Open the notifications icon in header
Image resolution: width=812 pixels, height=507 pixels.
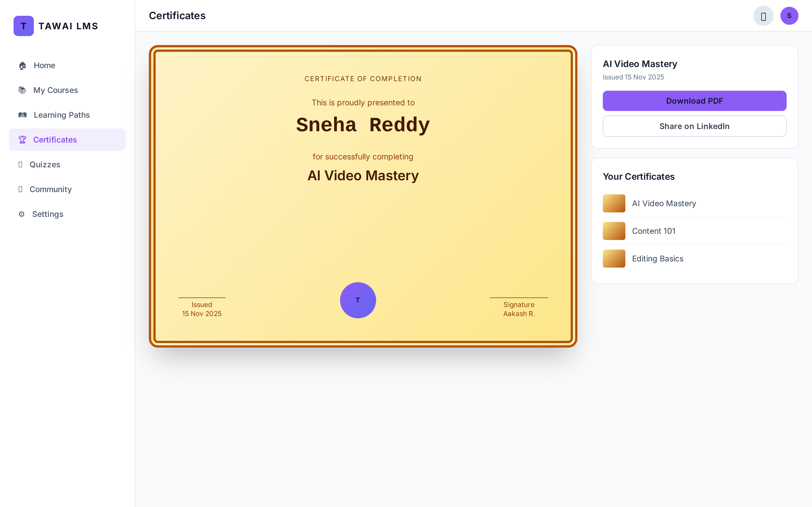(763, 16)
